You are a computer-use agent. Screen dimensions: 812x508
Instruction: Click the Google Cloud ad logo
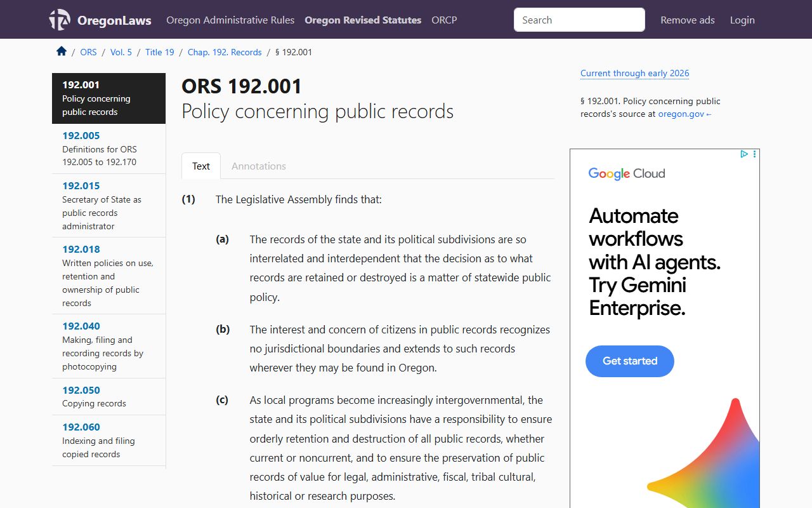[627, 173]
